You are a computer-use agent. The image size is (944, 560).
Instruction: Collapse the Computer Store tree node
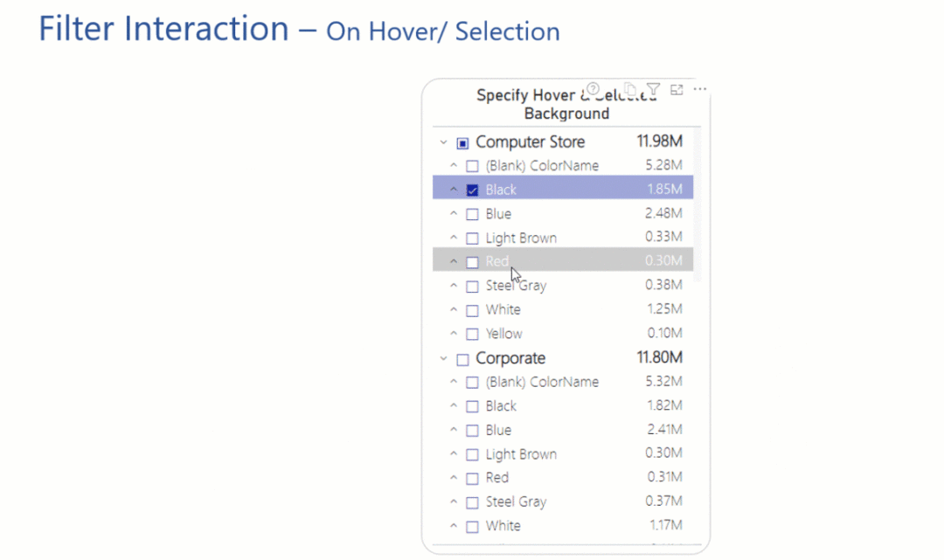(x=443, y=142)
